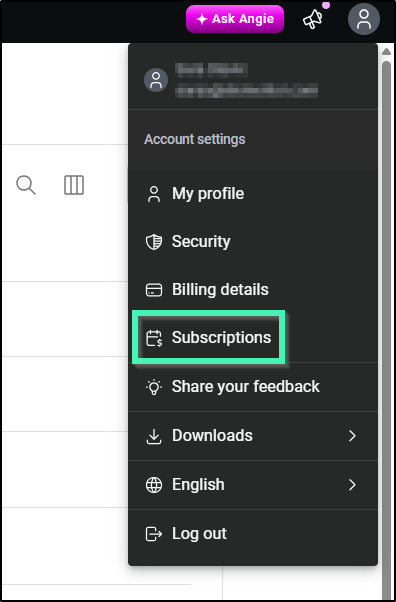The width and height of the screenshot is (396, 602).
Task: Click the user avatar in top bar
Action: [364, 19]
